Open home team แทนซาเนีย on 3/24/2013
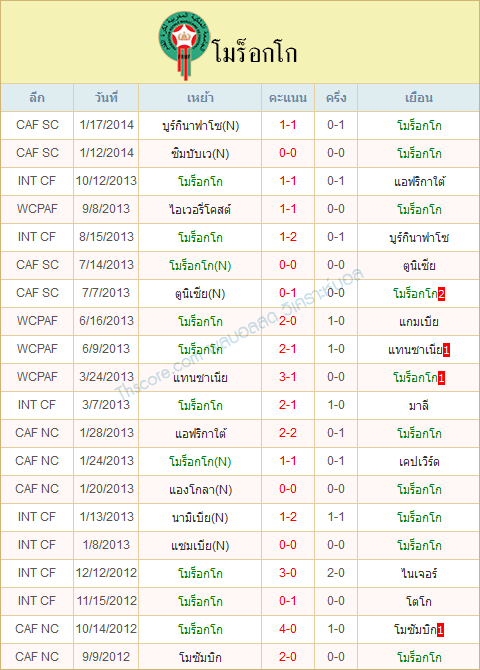The height and width of the screenshot is (670, 480). click(x=200, y=378)
